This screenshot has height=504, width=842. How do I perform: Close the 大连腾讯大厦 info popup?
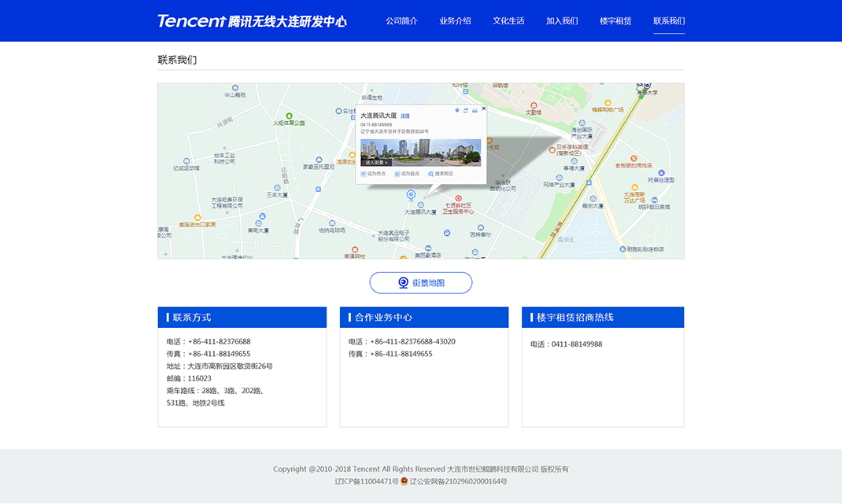tap(483, 109)
